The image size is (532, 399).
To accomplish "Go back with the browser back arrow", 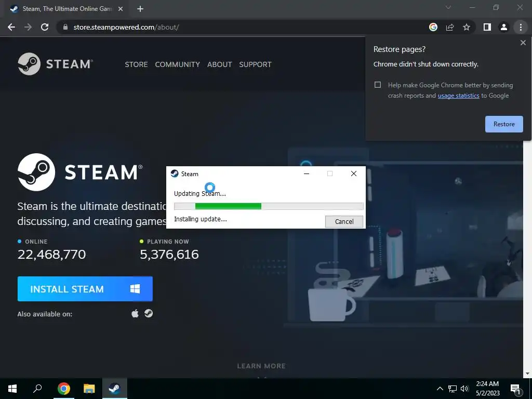I will (x=11, y=27).
